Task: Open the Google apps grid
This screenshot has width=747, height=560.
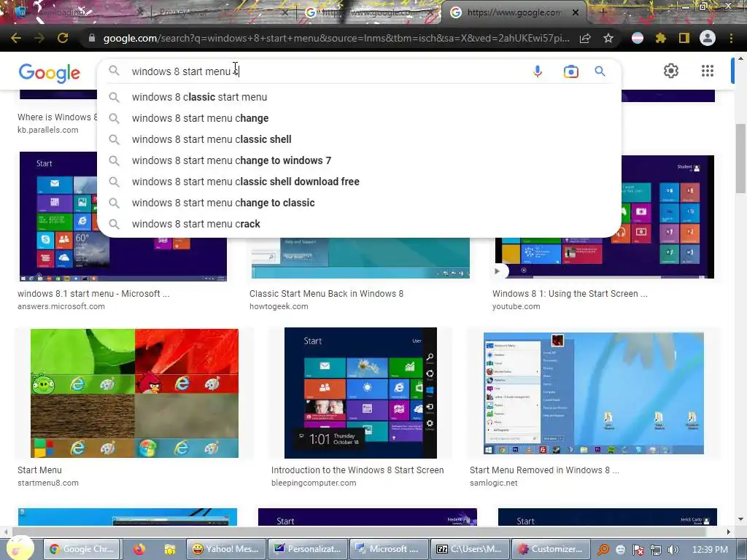Action: pos(708,71)
